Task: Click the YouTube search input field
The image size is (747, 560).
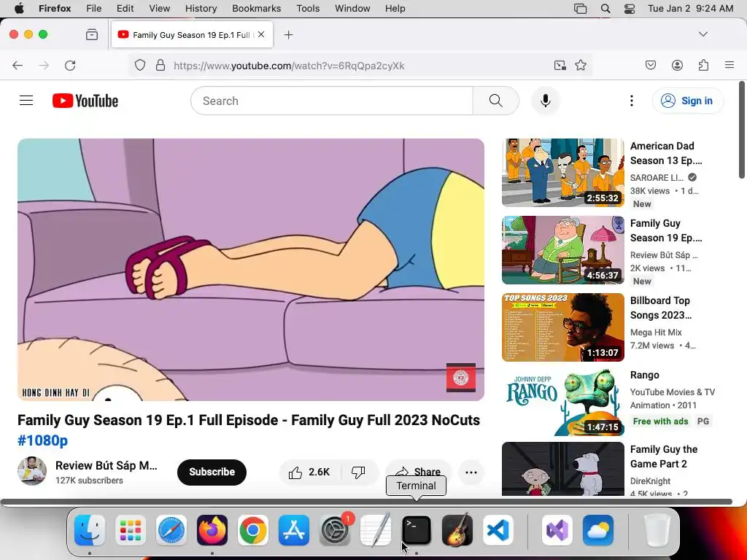Action: [332, 101]
